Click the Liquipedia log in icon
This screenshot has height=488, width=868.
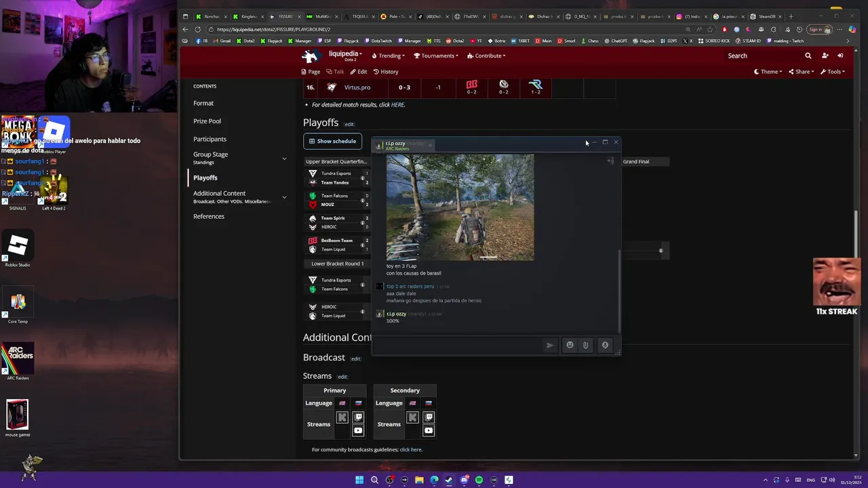pos(840,56)
